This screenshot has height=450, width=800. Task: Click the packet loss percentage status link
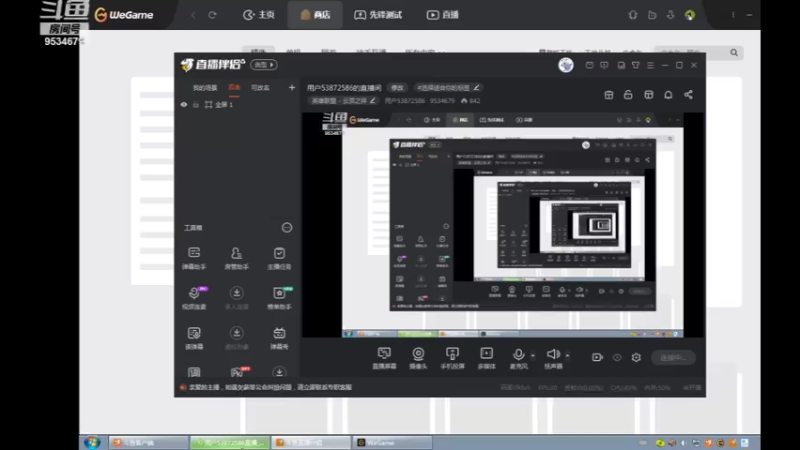584,388
